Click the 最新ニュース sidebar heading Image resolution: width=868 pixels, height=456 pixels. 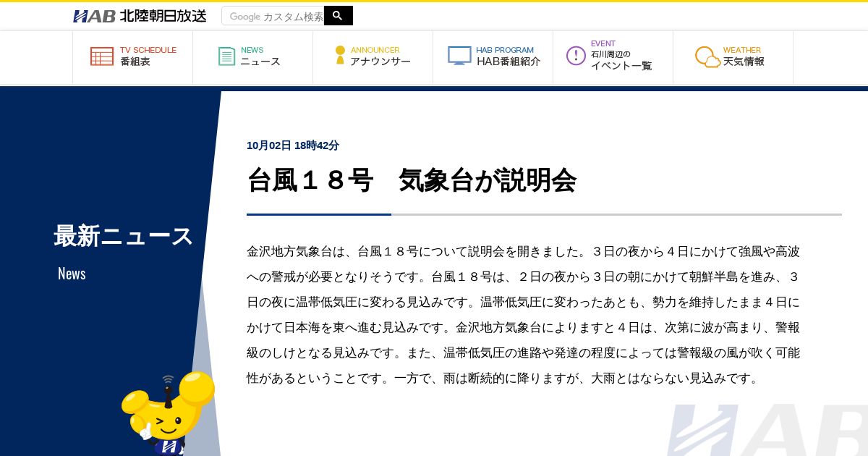(x=124, y=236)
